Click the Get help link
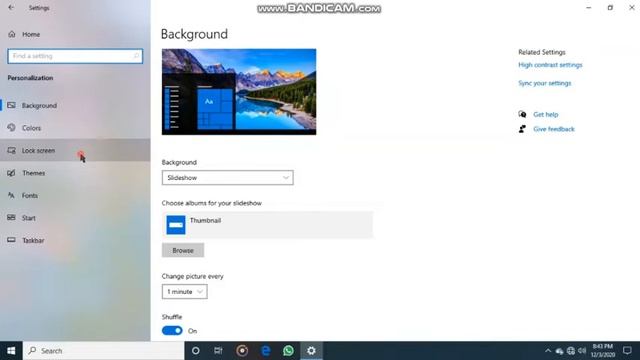Viewport: 640px width, 360px height. point(545,114)
